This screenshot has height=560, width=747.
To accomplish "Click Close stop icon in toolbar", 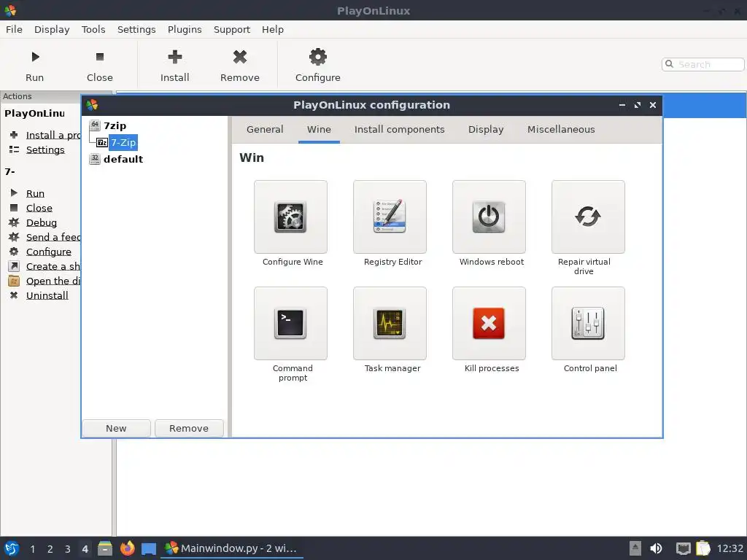I will (x=99, y=57).
